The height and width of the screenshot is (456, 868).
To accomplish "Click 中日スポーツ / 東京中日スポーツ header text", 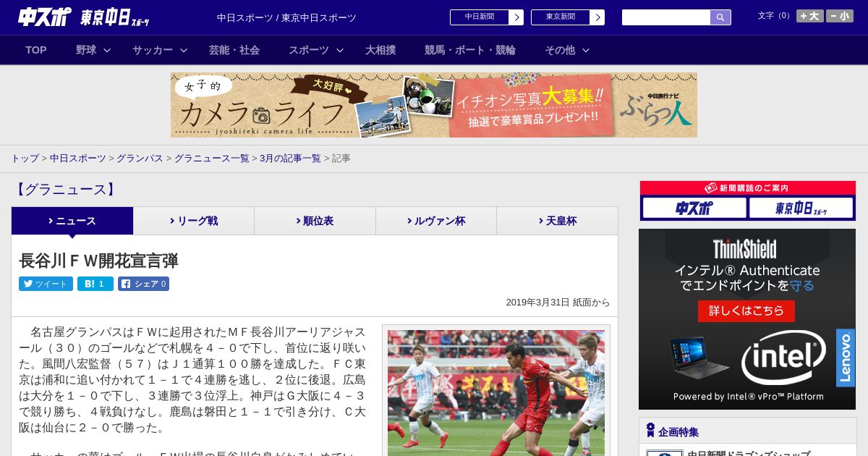I will click(286, 17).
